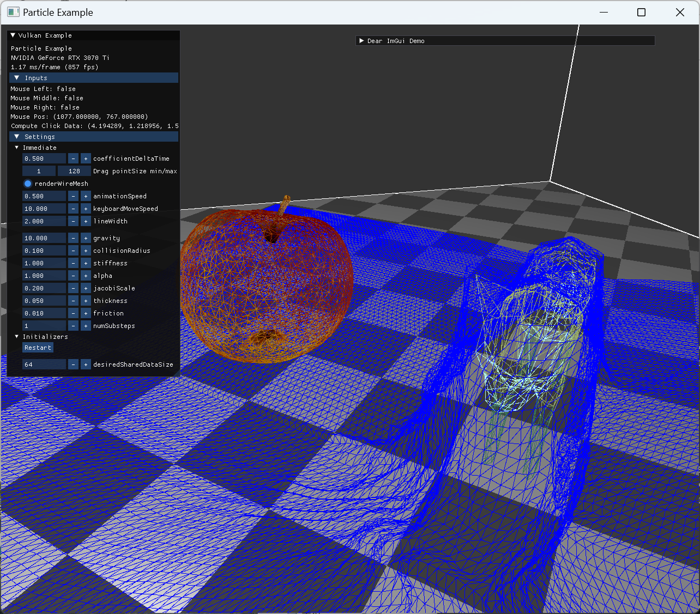Focus the thickness value field
The image size is (700, 614).
tap(44, 301)
